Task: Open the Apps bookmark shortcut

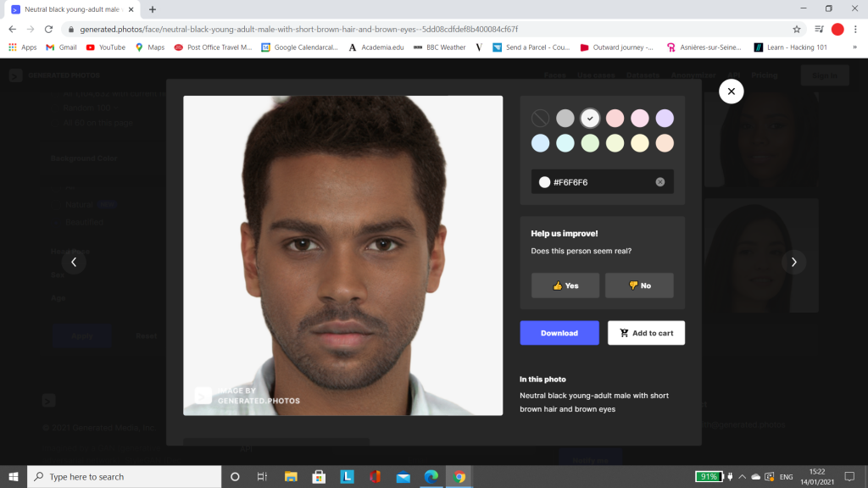Action: 23,47
